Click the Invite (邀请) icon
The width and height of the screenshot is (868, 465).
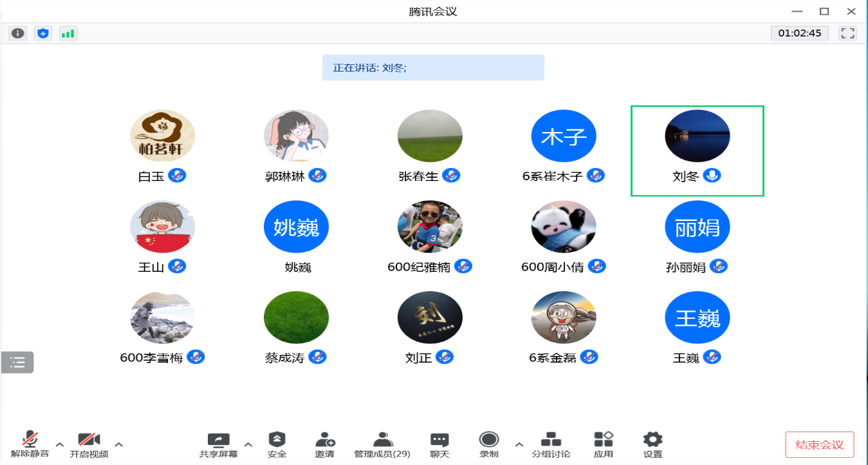324,444
